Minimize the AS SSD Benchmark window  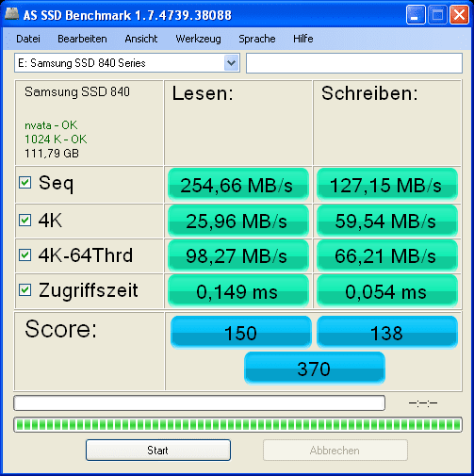[416, 15]
